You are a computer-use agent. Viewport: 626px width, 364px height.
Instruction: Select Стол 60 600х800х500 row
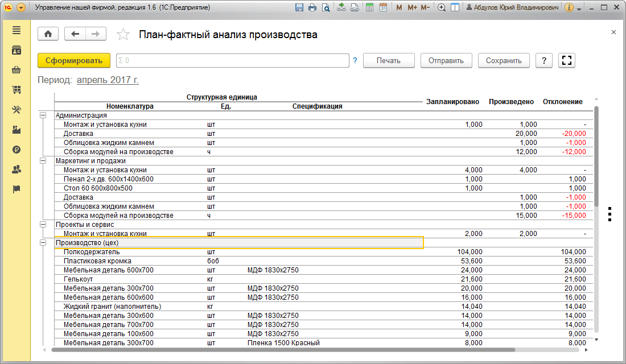pos(324,188)
